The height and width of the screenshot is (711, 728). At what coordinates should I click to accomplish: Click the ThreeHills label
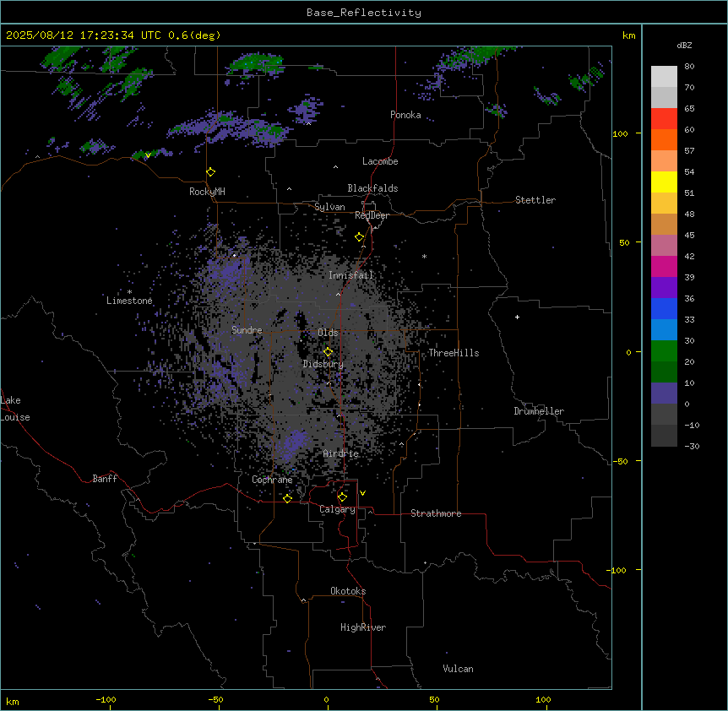click(x=454, y=353)
